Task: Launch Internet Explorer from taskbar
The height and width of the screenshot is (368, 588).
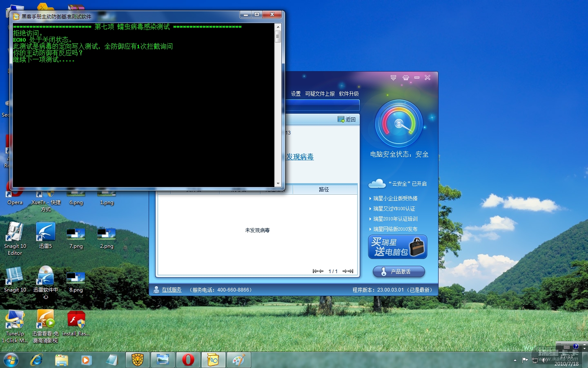Action: click(x=36, y=360)
